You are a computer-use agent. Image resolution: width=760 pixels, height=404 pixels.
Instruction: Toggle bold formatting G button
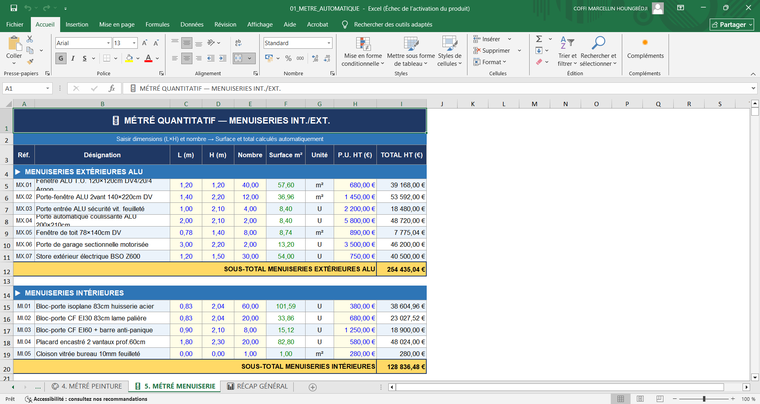[x=60, y=58]
